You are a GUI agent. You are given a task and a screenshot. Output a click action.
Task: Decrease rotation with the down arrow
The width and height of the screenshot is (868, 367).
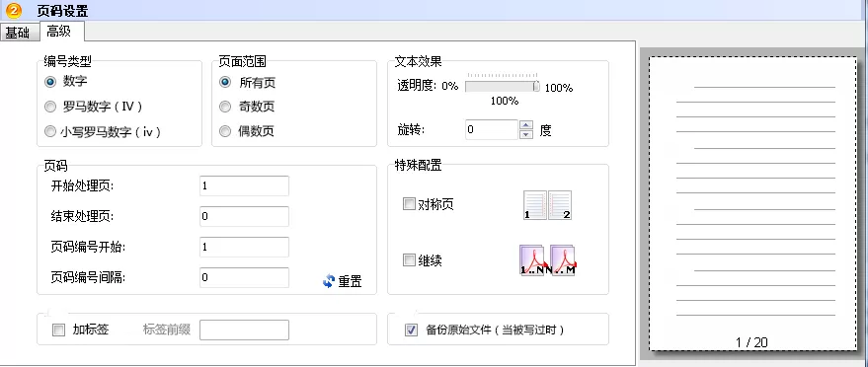(527, 134)
